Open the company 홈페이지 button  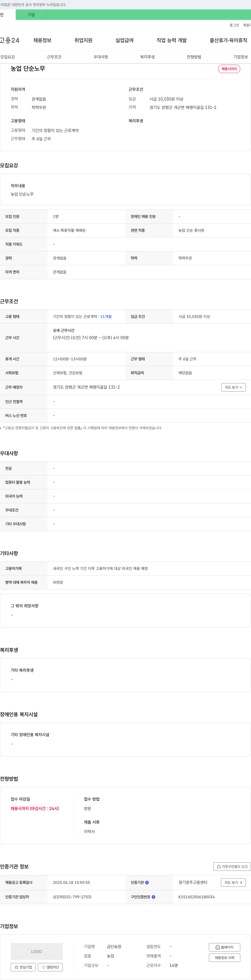(224, 947)
